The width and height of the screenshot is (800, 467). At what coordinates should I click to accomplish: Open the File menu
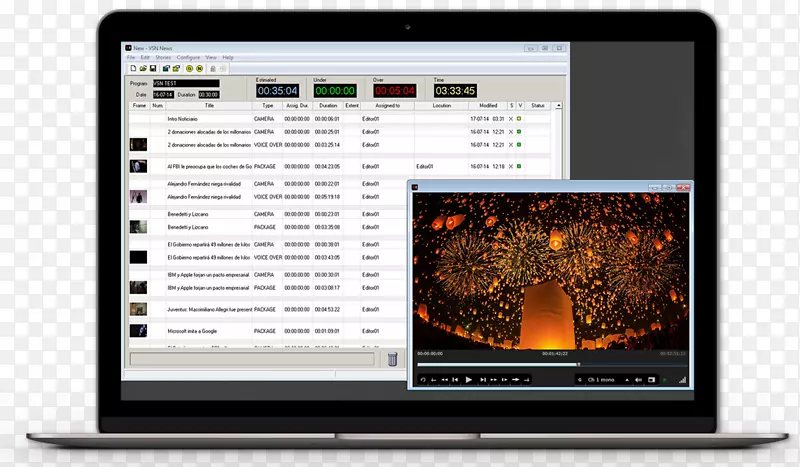pyautogui.click(x=131, y=57)
